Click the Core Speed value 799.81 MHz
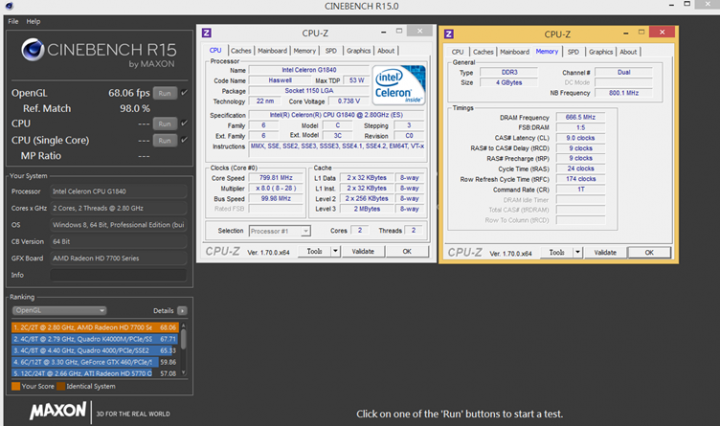 (276, 178)
